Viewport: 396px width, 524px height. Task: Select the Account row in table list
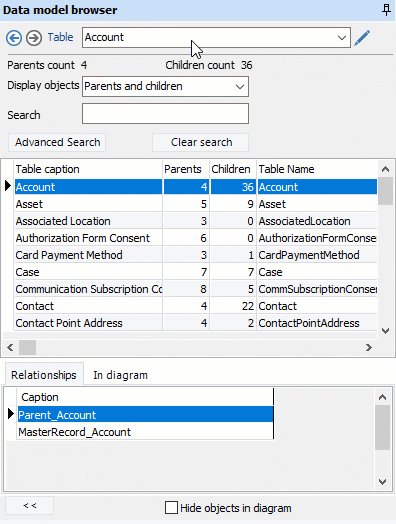click(x=195, y=187)
